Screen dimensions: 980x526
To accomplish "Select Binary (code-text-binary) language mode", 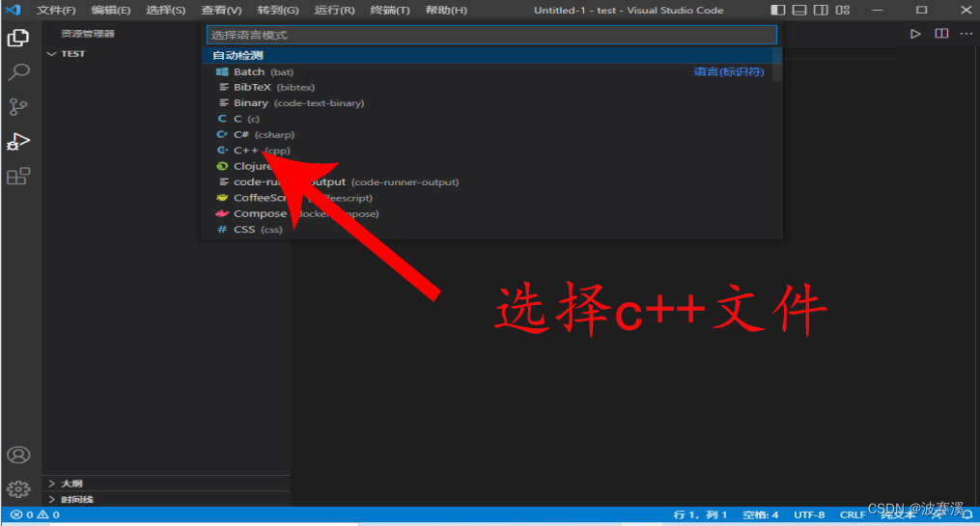I will pos(491,103).
